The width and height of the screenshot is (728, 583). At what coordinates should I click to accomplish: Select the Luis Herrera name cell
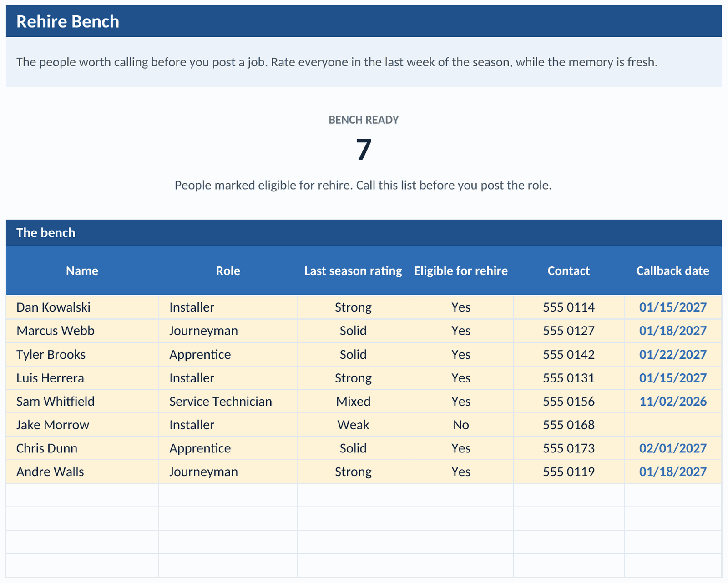pos(82,378)
